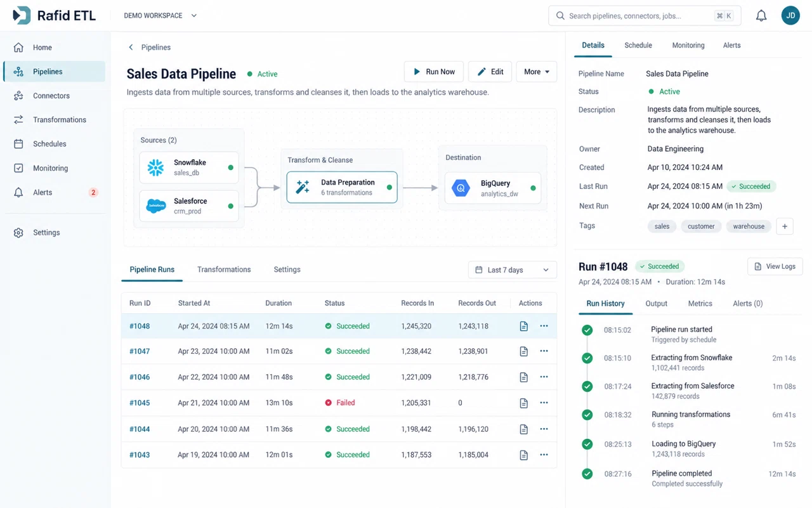Open the three-dot menu for run #1043
This screenshot has height=508, width=812.
(544, 455)
